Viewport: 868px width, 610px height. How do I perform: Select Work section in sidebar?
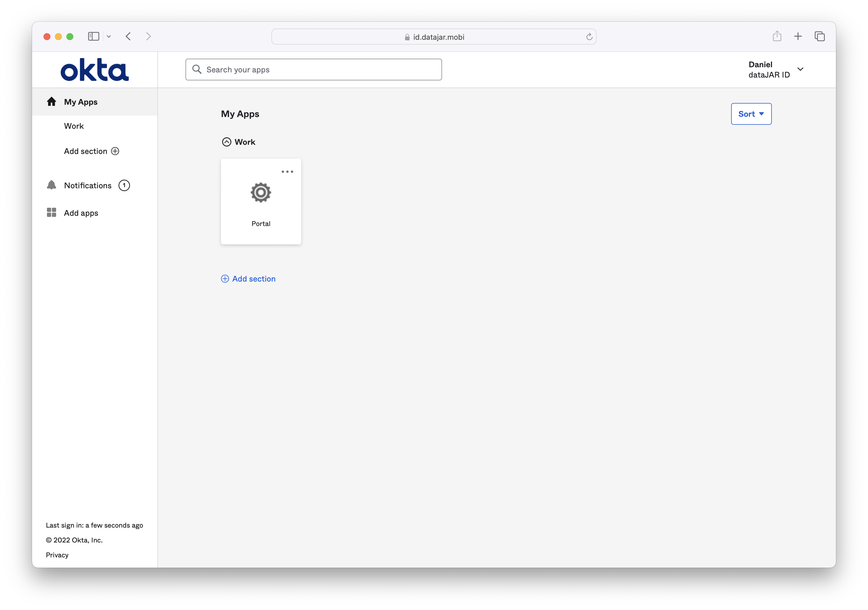point(74,126)
